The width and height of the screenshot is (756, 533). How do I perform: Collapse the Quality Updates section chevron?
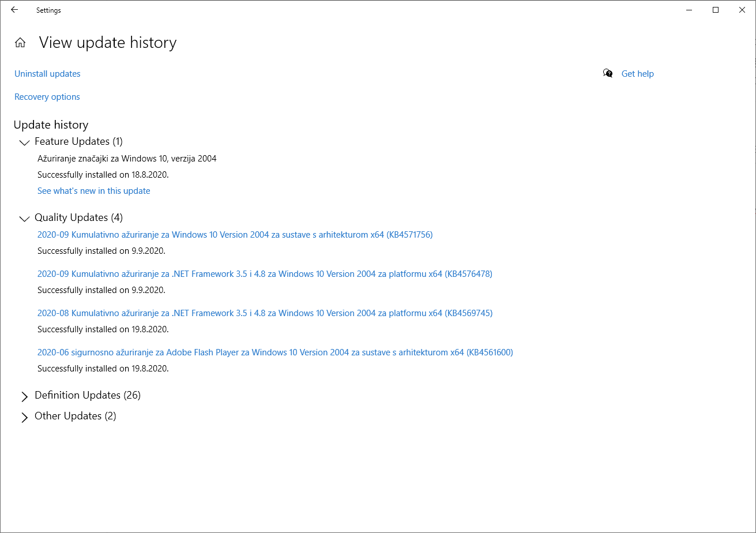tap(24, 218)
